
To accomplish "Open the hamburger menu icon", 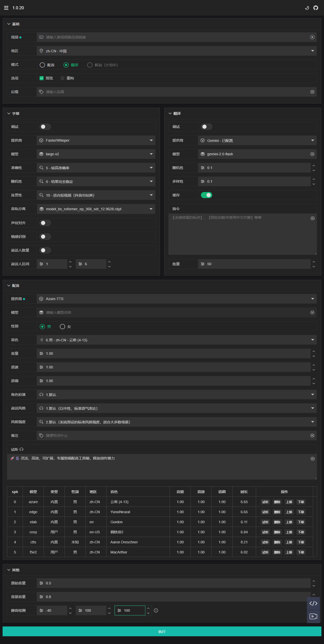I will coord(6,8).
